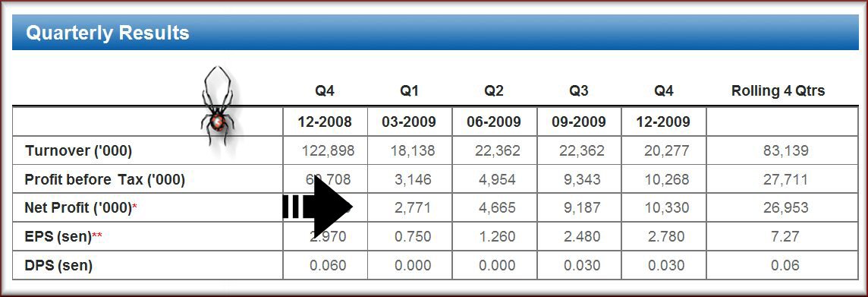
Task: Click the 'Q4' header above 12-2008
Action: 325,91
